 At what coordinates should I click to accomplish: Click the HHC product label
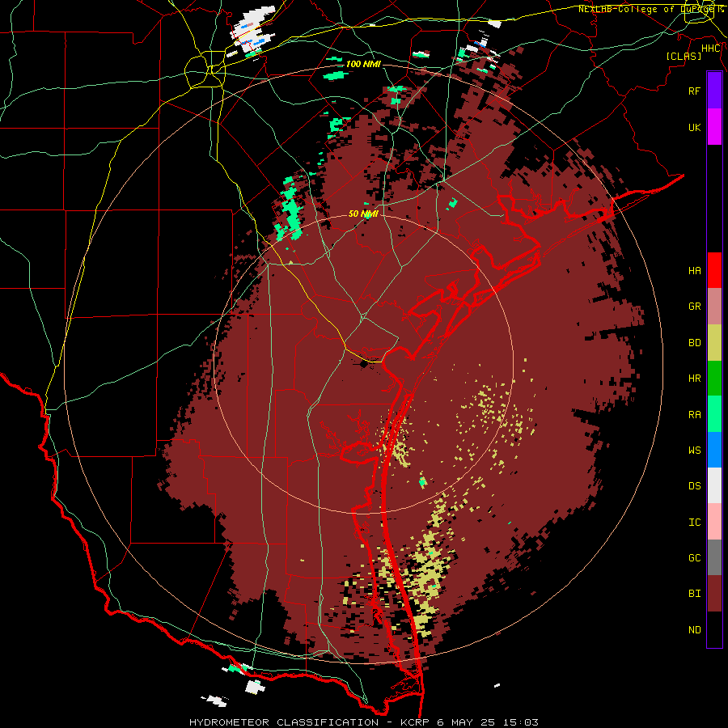point(711,49)
